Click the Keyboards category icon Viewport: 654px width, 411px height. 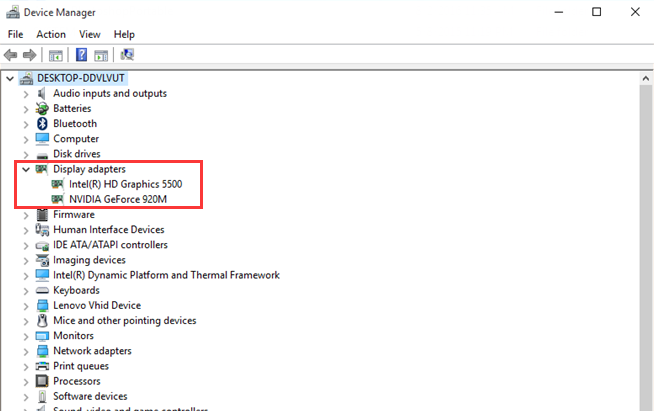pos(42,291)
